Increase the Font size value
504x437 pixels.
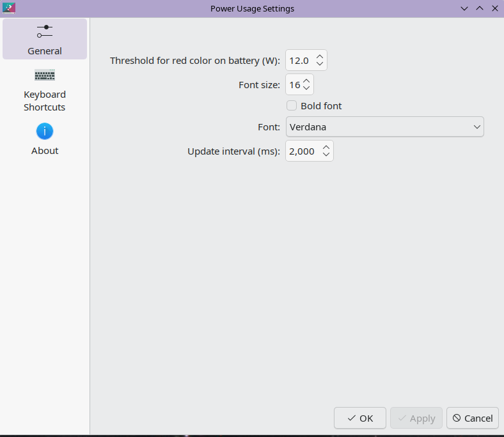306,81
